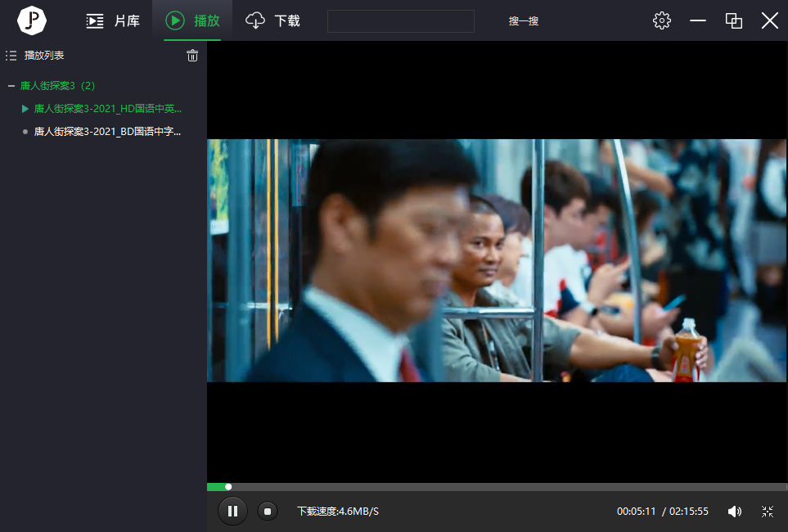Viewport: 788px width, 532px height.
Task: Click the playback progress slider handle
Action: [x=228, y=487]
